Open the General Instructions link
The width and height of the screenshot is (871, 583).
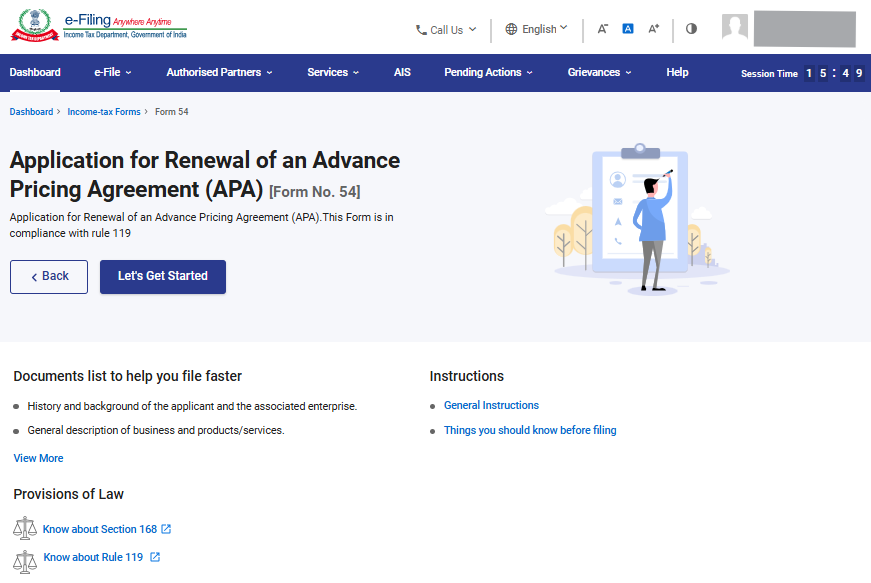(x=491, y=405)
